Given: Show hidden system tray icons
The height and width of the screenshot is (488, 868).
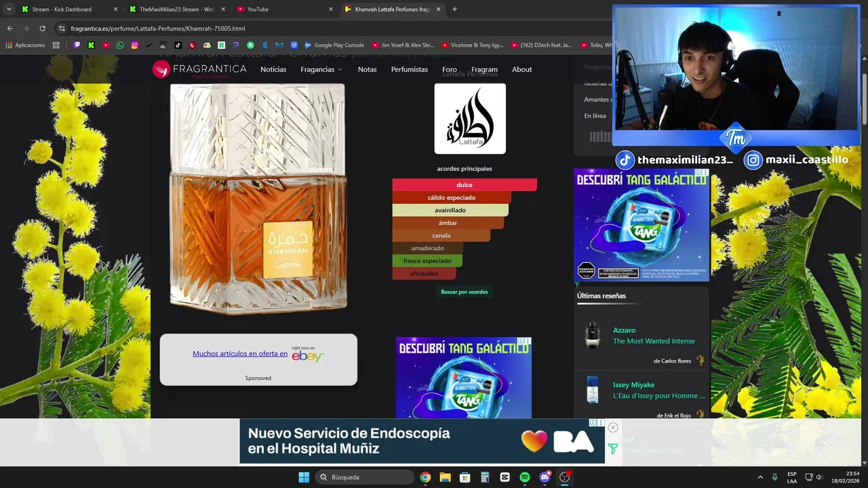Looking at the screenshot, I should tap(760, 477).
